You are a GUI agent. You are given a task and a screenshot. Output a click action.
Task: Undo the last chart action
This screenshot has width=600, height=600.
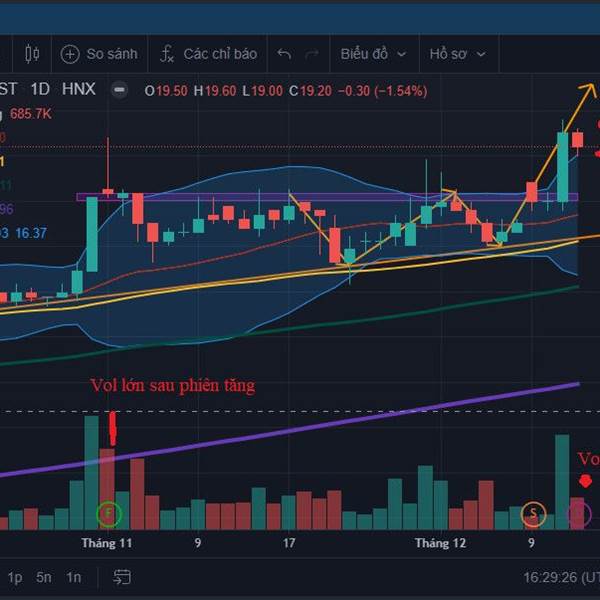click(284, 54)
